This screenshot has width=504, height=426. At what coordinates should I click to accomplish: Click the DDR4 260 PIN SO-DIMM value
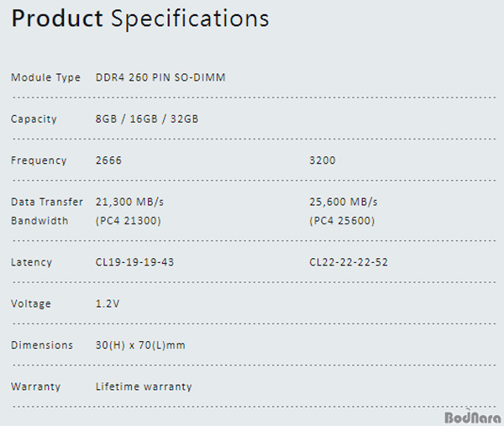(160, 77)
